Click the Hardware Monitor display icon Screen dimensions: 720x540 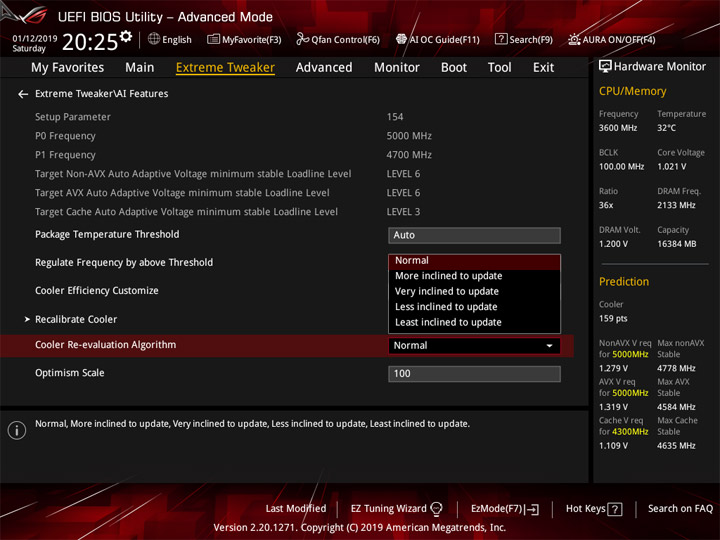click(605, 67)
